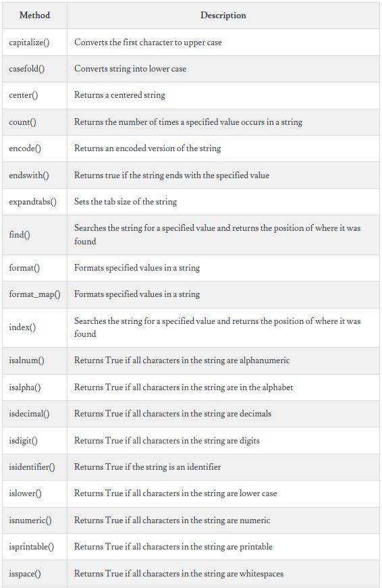382x588 pixels.
Task: Select the format_map() method name
Action: pos(34,294)
